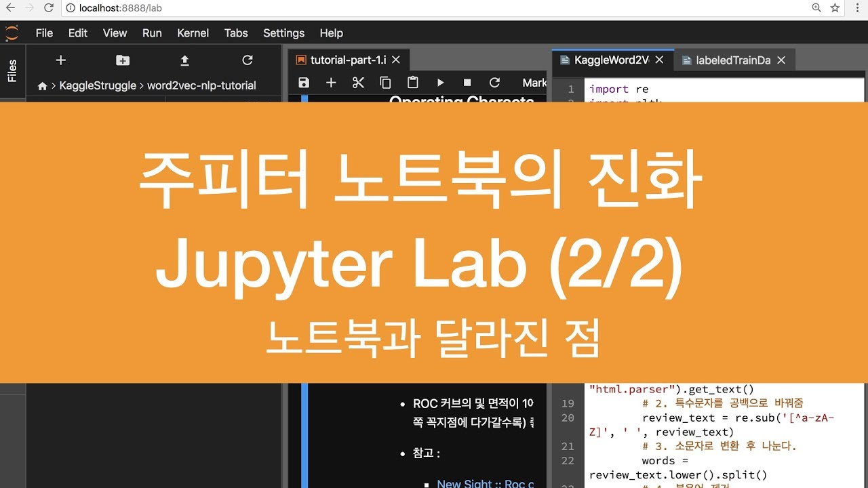Open the Help menu
The image size is (868, 488).
point(332,33)
